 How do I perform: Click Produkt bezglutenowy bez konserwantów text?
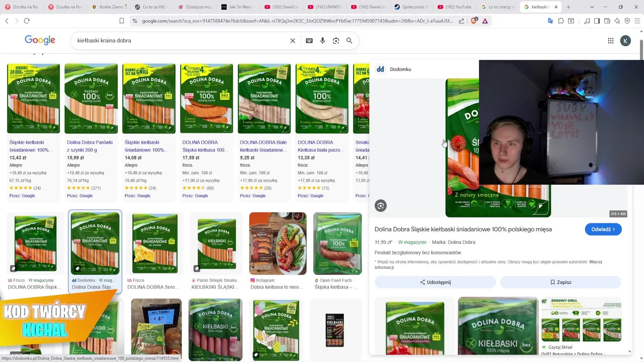click(x=418, y=252)
